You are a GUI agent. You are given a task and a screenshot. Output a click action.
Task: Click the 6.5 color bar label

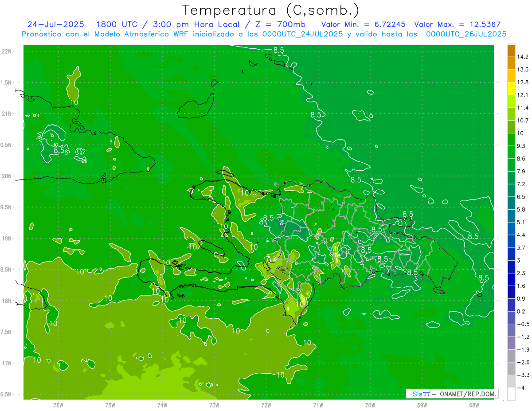[x=521, y=197]
